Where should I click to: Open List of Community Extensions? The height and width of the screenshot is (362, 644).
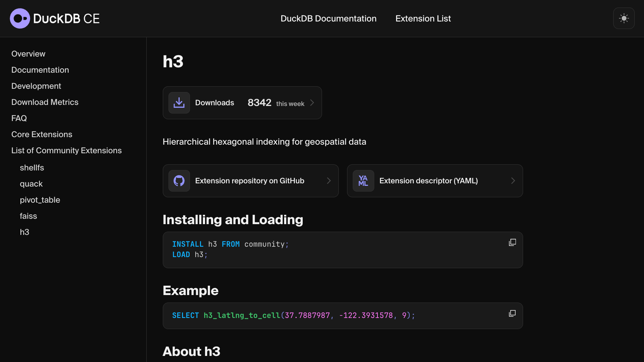pos(67,150)
